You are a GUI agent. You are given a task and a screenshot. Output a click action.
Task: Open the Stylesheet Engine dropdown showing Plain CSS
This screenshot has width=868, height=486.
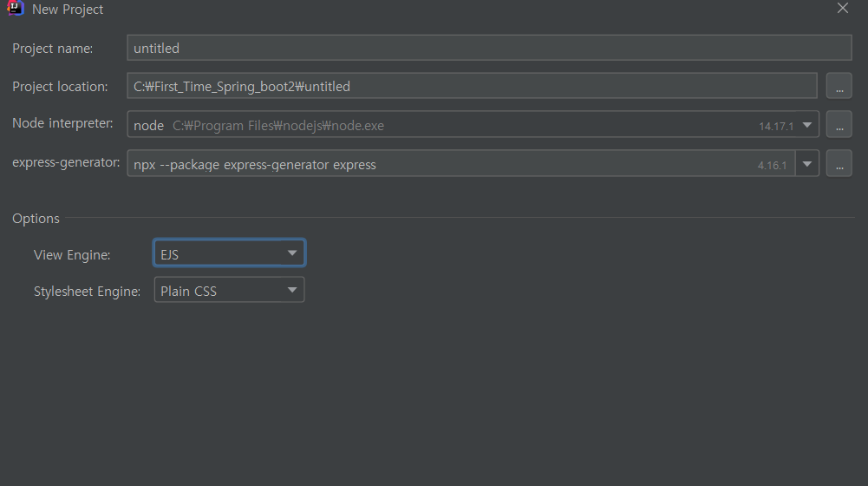(229, 290)
